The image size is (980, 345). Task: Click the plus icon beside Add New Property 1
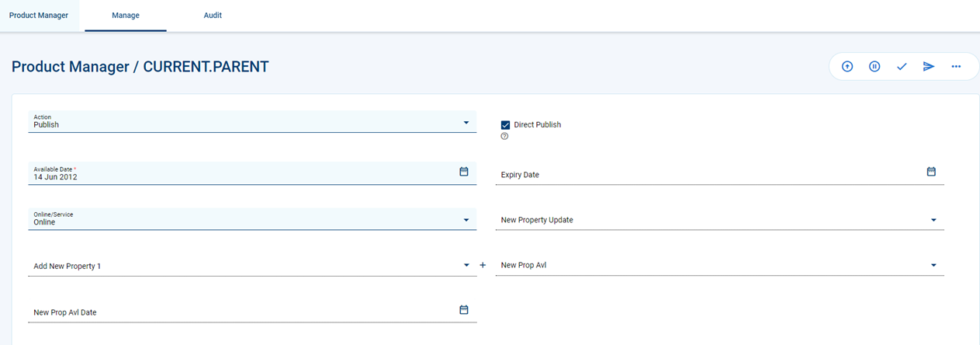coord(483,265)
